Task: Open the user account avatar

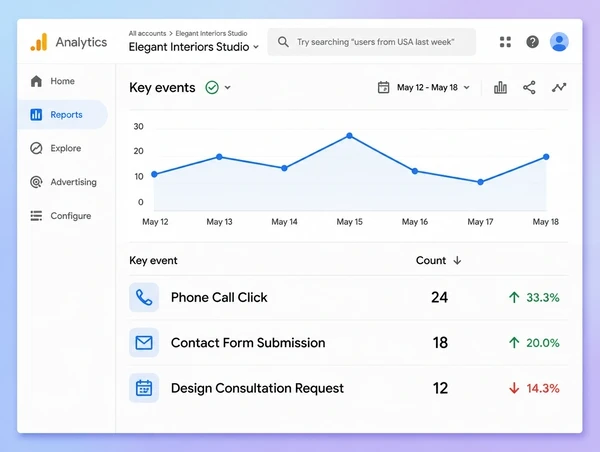Action: [559, 42]
